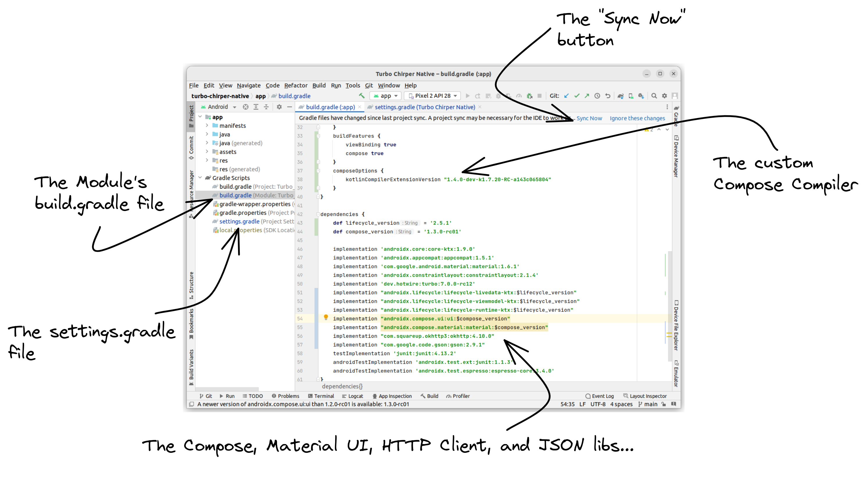Collapse the app module tree node

click(x=200, y=117)
